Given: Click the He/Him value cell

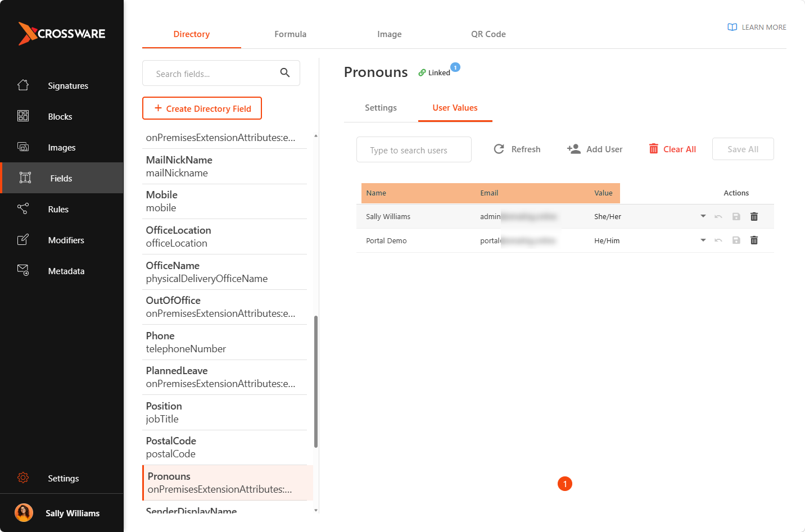Looking at the screenshot, I should click(x=607, y=241).
